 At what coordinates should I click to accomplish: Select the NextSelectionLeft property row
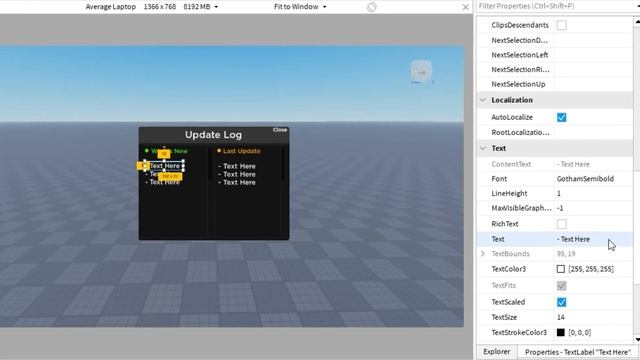555,55
